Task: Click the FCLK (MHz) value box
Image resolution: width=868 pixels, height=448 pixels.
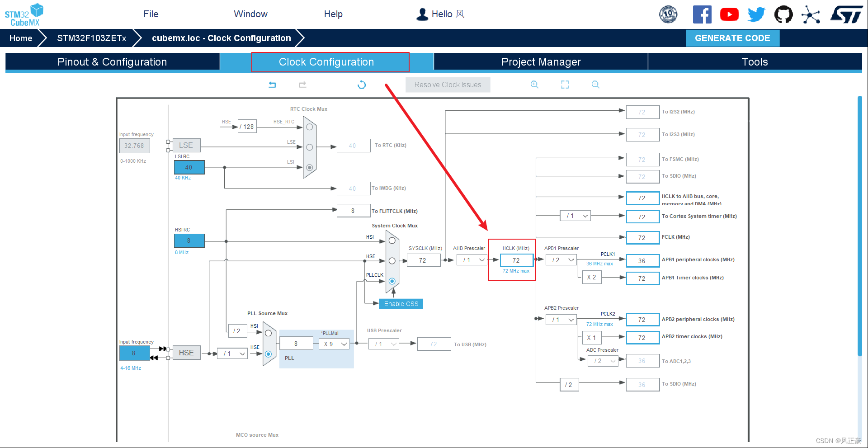Action: 642,237
